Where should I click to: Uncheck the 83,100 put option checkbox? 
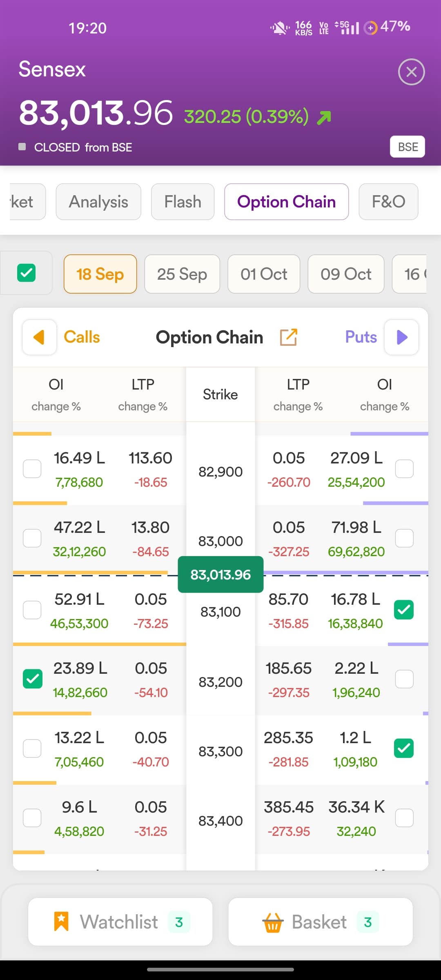(x=404, y=610)
